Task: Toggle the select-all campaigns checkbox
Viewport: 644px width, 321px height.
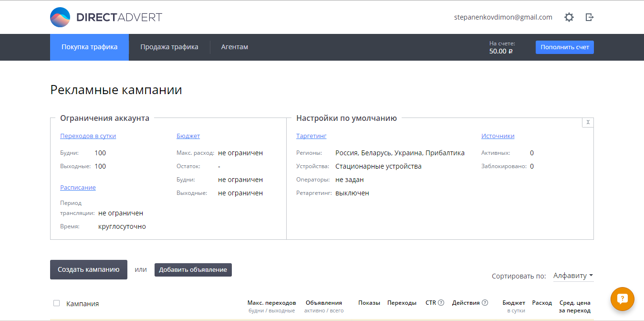Action: (57, 303)
